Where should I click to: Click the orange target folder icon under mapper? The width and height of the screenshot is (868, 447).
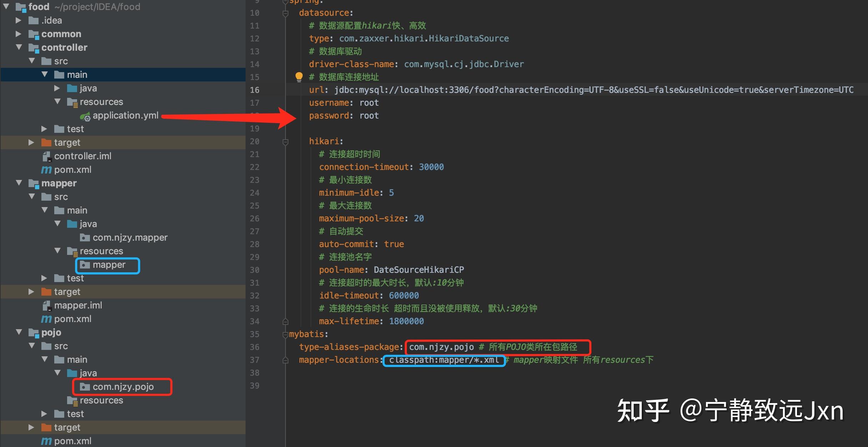46,292
